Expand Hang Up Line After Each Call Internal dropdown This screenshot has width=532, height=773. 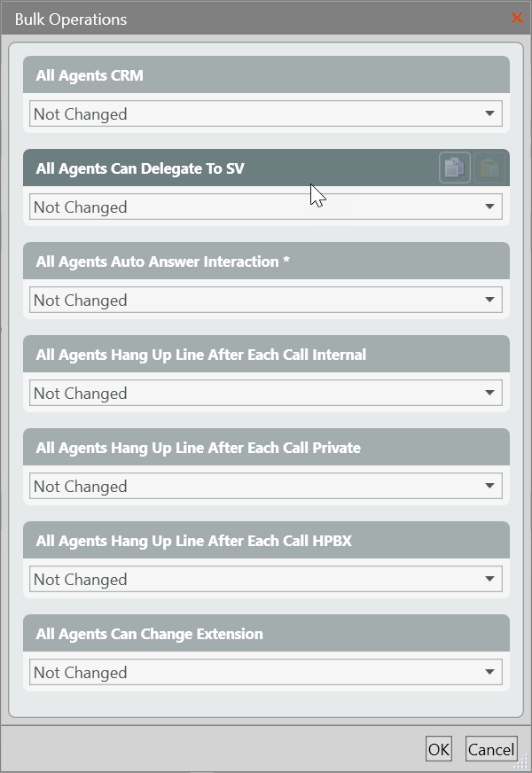pyautogui.click(x=266, y=393)
